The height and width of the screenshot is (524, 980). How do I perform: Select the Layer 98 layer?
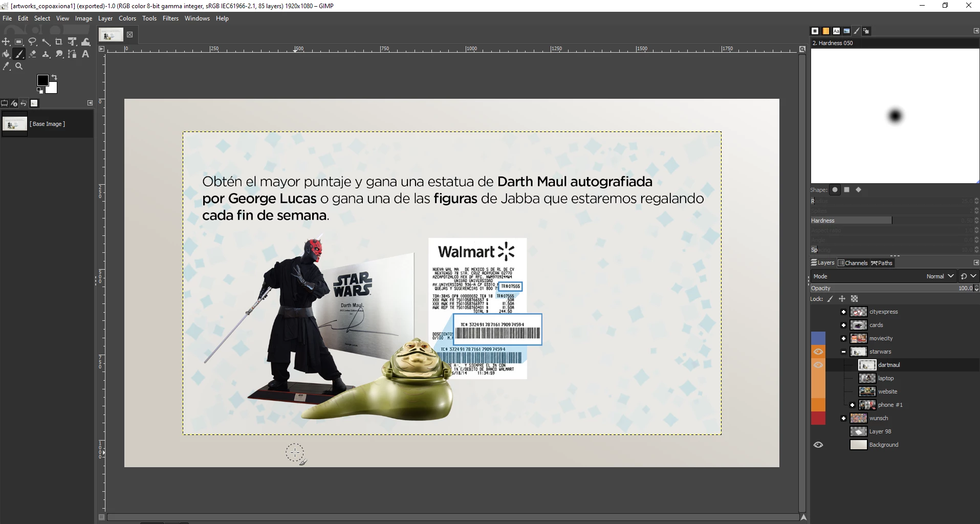pyautogui.click(x=880, y=431)
